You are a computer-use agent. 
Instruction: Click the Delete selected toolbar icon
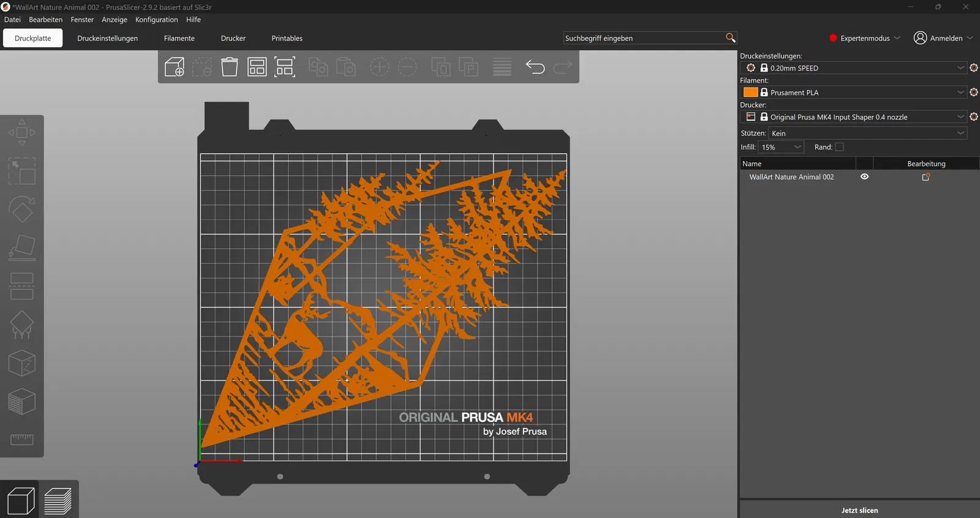coord(202,67)
